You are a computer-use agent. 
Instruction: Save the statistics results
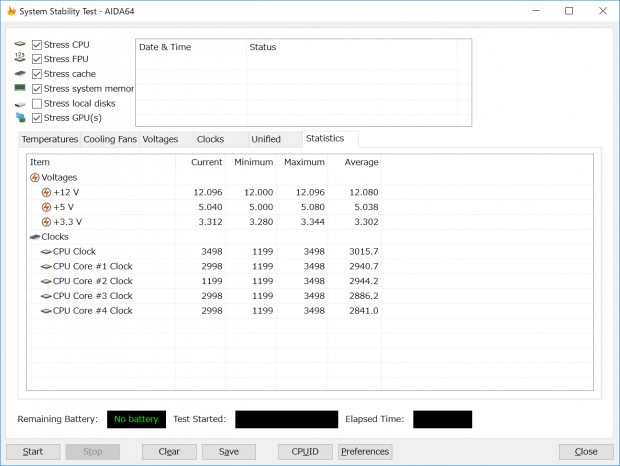229,452
